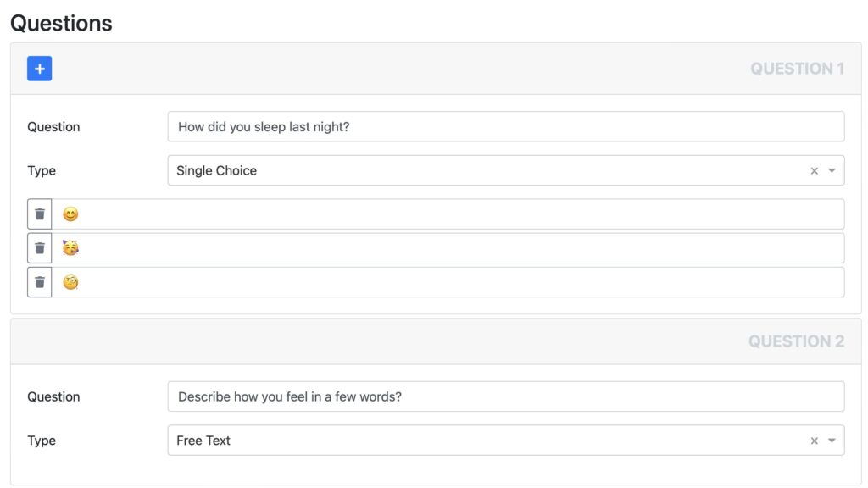Edit the 'How did you sleep last night?' field

click(x=506, y=127)
